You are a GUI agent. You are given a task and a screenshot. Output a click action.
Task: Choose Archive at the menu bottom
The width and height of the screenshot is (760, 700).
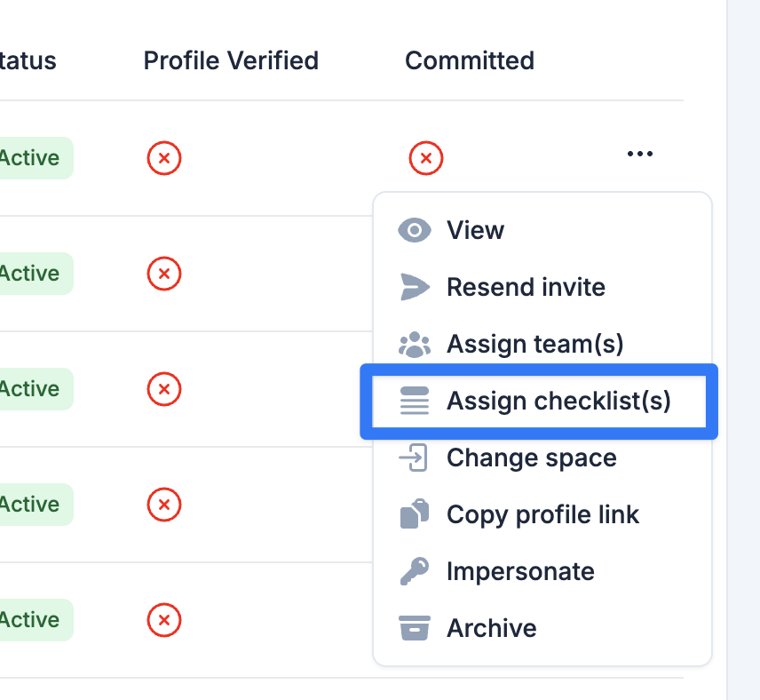click(542, 628)
